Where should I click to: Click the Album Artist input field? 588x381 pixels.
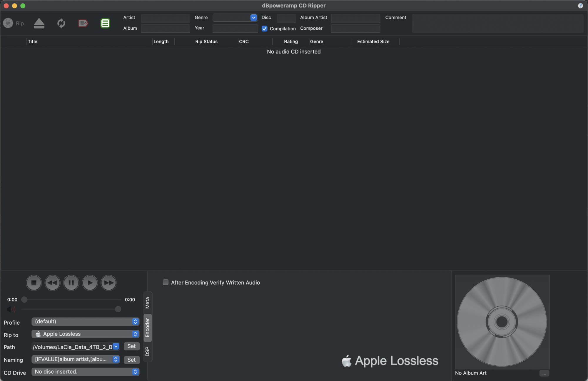coord(356,18)
